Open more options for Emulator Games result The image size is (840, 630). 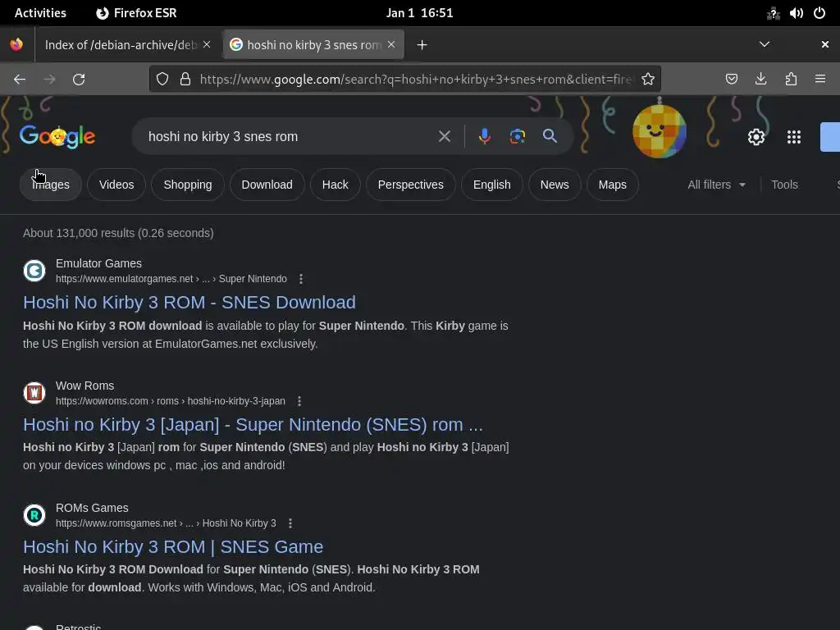301,279
